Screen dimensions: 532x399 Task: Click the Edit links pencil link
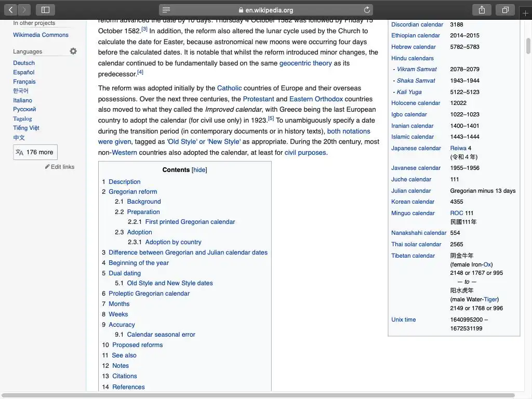coord(60,167)
